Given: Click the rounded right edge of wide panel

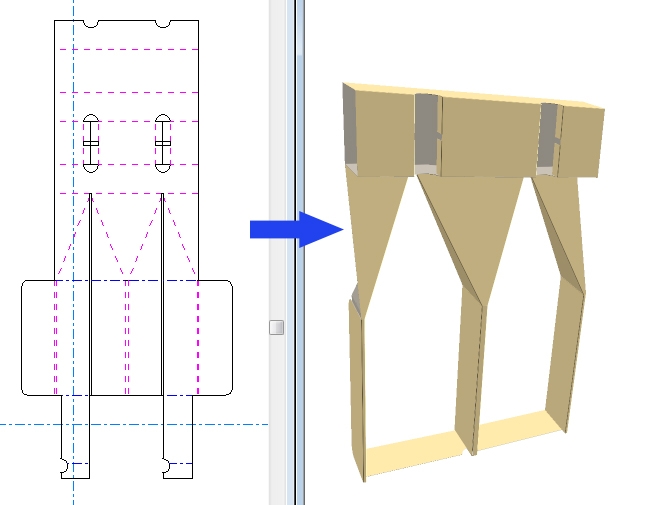Looking at the screenshot, I should pos(233,338).
